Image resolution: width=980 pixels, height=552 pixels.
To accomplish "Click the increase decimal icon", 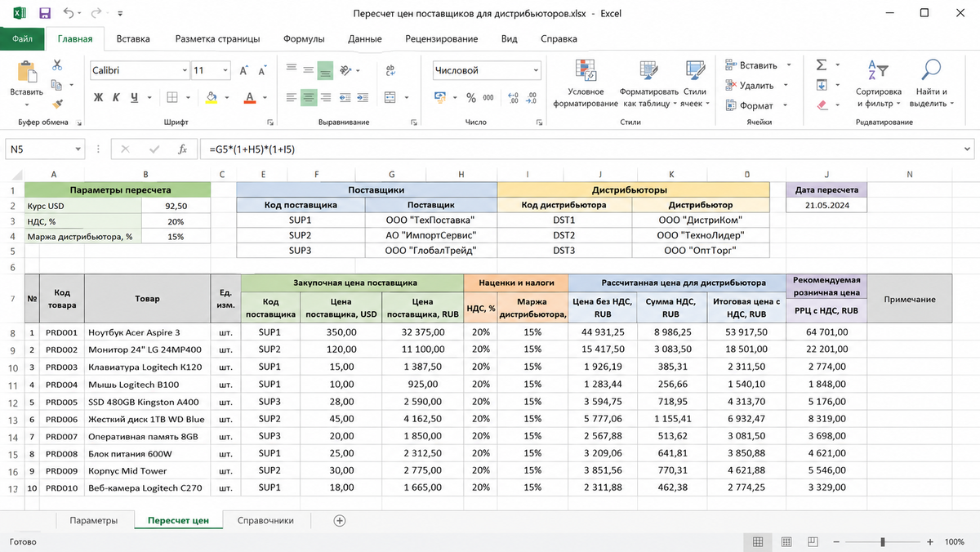I will [x=513, y=98].
